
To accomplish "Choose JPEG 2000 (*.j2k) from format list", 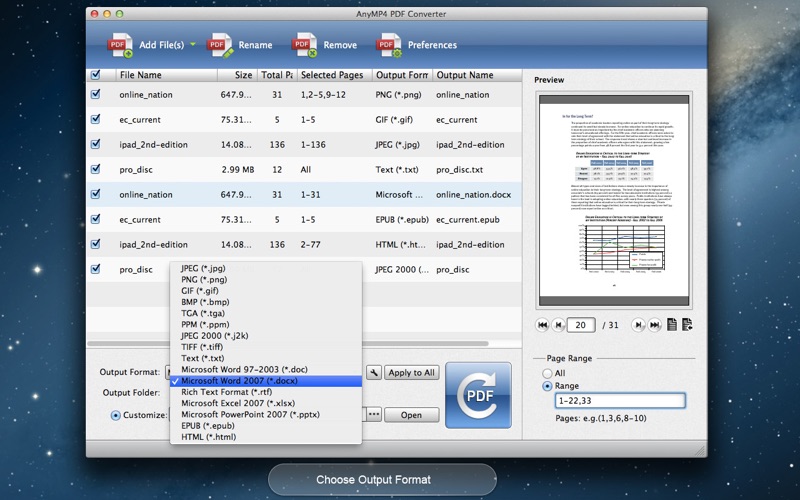I will [266, 336].
